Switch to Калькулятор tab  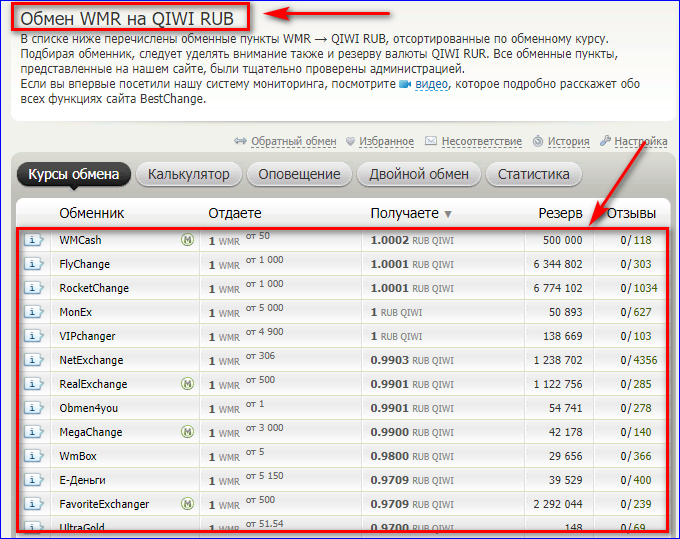point(189,174)
